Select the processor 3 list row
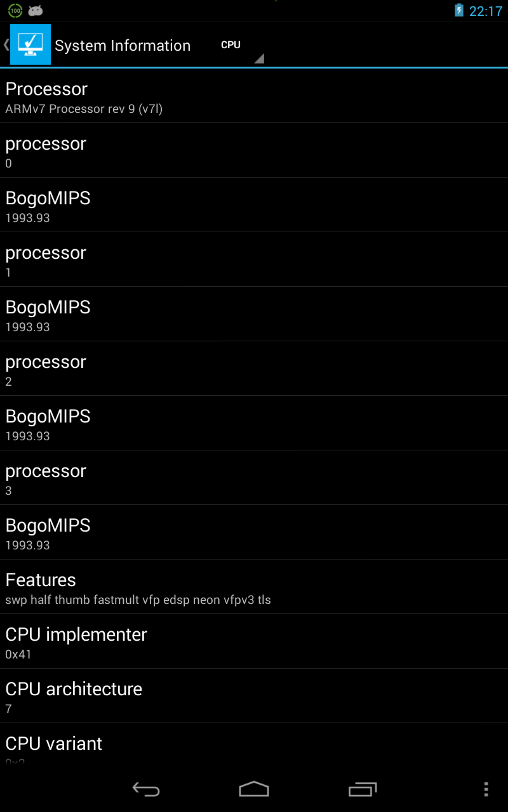Image resolution: width=508 pixels, height=812 pixels. pos(254,478)
